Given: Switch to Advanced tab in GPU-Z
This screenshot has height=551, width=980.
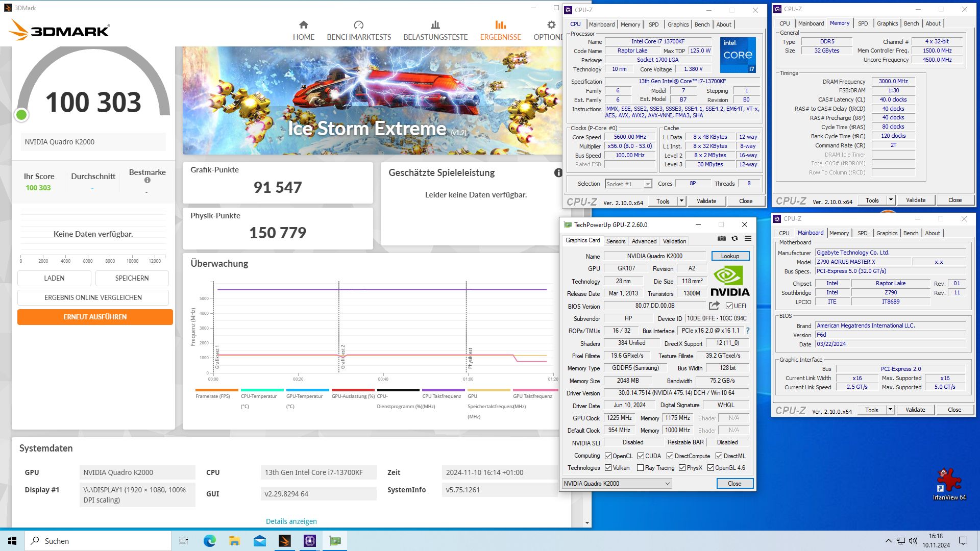Looking at the screenshot, I should pyautogui.click(x=644, y=241).
